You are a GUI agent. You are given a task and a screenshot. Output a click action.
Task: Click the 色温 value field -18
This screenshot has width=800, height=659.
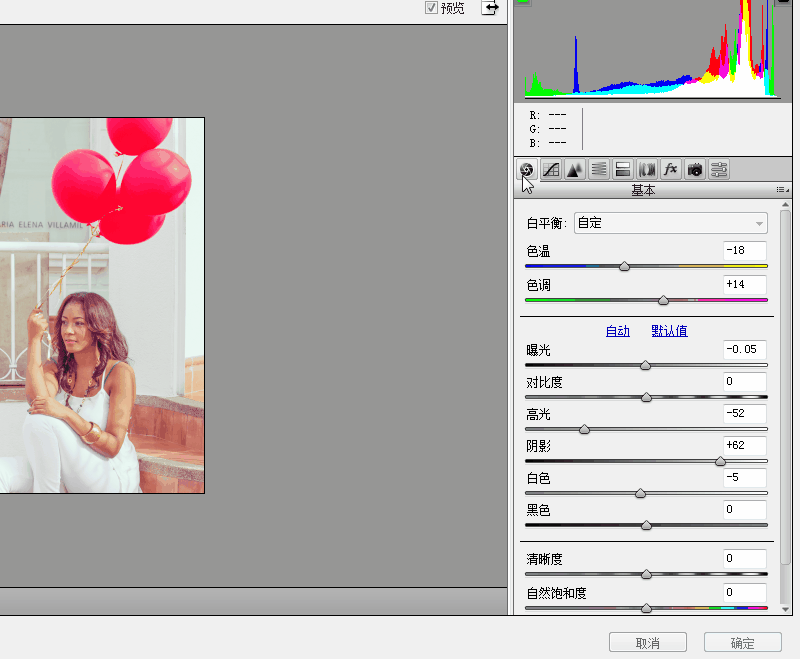tap(745, 250)
